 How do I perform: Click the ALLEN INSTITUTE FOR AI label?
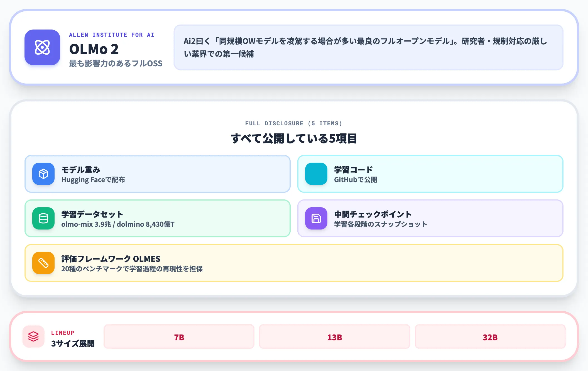tap(112, 35)
